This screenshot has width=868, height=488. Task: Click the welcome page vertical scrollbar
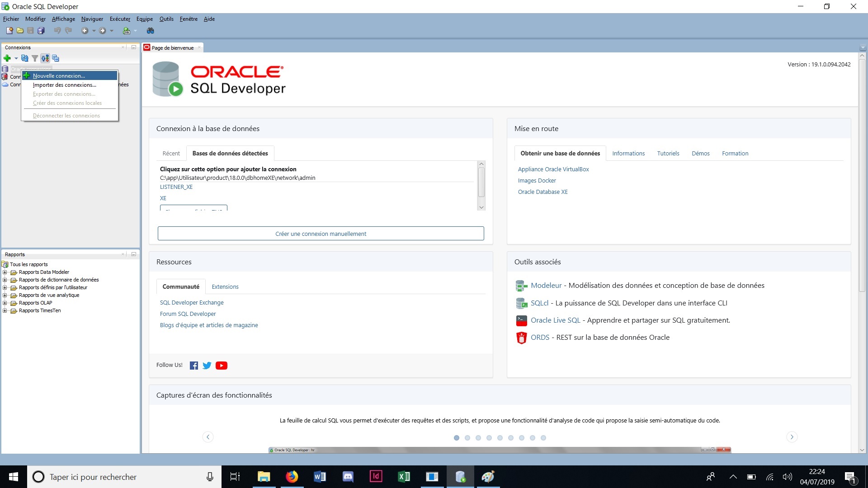pyautogui.click(x=862, y=175)
